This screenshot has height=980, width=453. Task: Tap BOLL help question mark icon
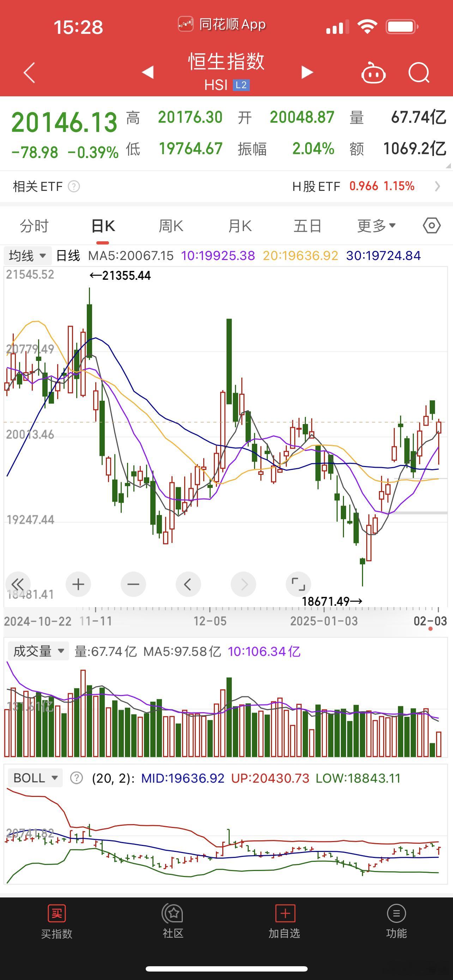pyautogui.click(x=77, y=778)
